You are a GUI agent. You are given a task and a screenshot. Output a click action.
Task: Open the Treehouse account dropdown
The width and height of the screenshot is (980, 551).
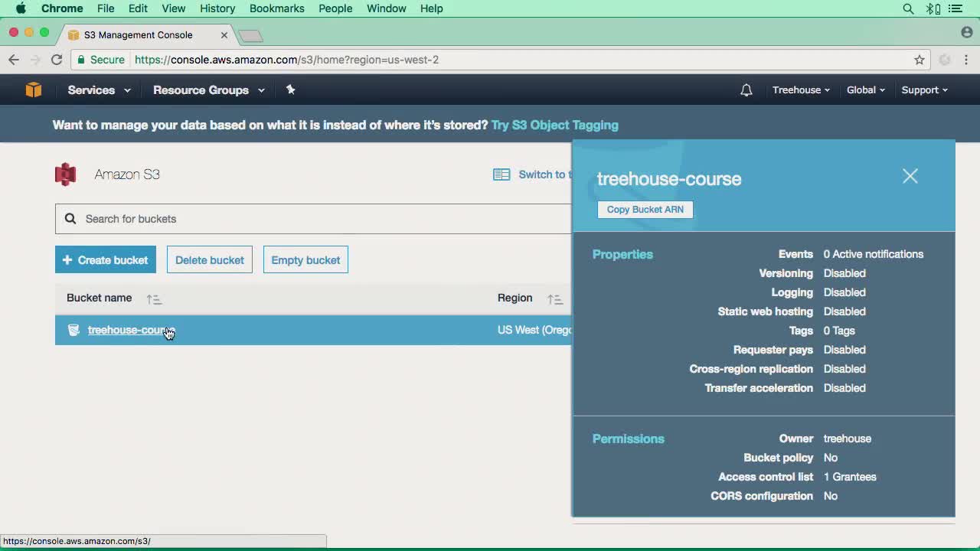coord(801,90)
